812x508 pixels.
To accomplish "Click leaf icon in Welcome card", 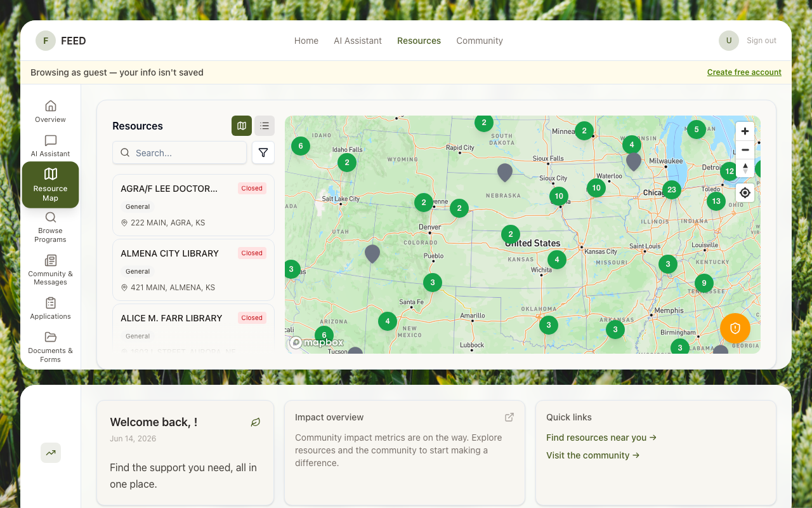I will tap(256, 422).
